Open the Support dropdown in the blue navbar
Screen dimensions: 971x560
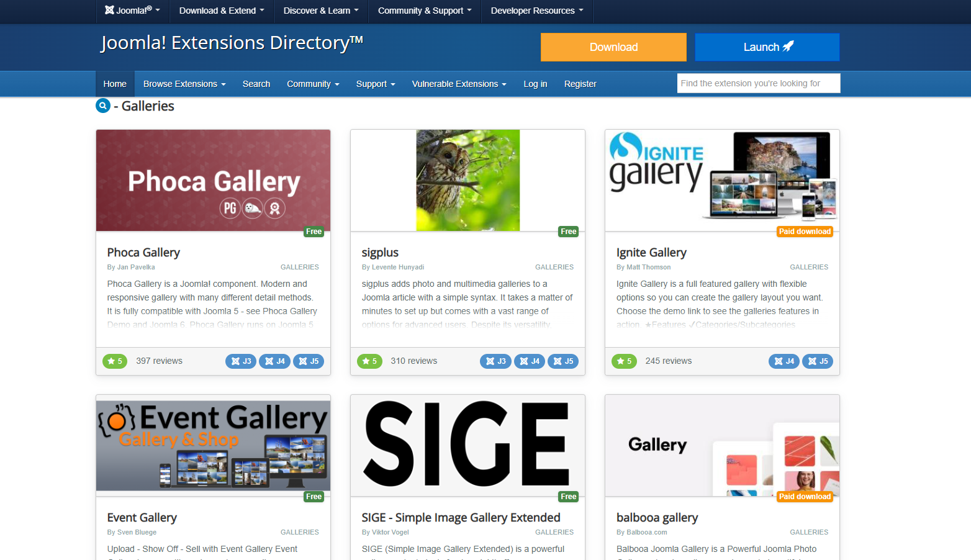click(376, 84)
